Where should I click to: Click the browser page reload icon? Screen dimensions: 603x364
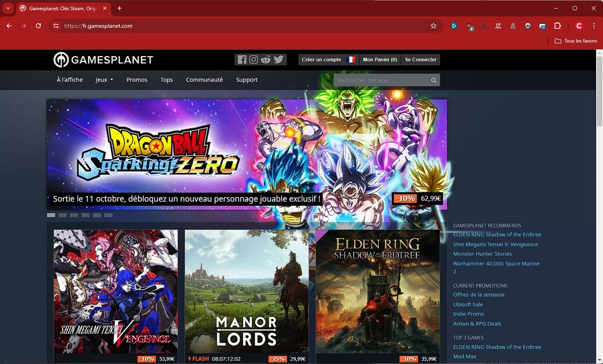coord(39,26)
